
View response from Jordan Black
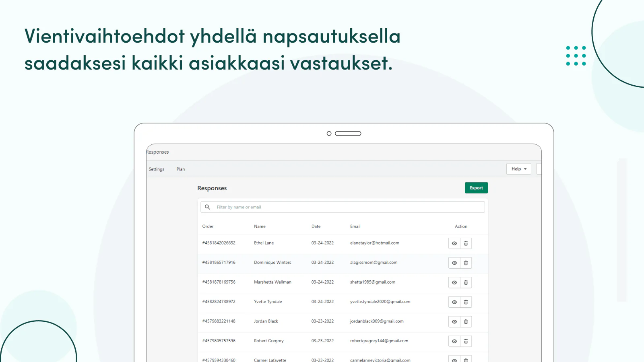pos(454,322)
